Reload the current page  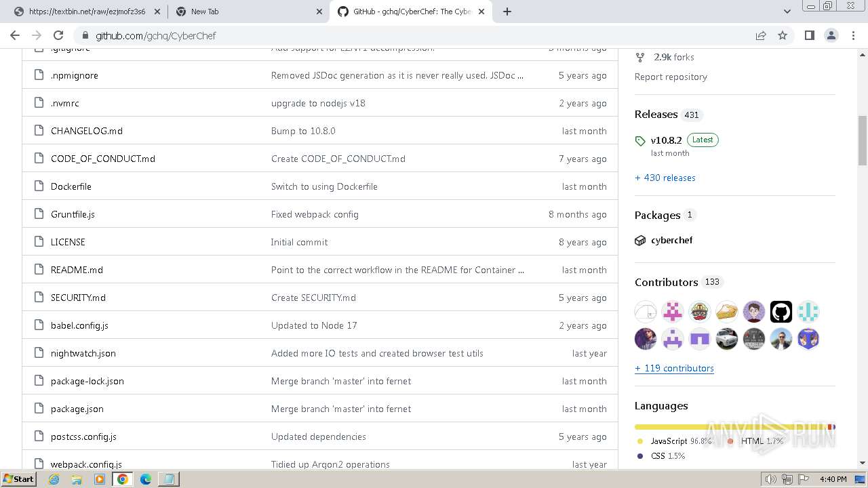[58, 35]
